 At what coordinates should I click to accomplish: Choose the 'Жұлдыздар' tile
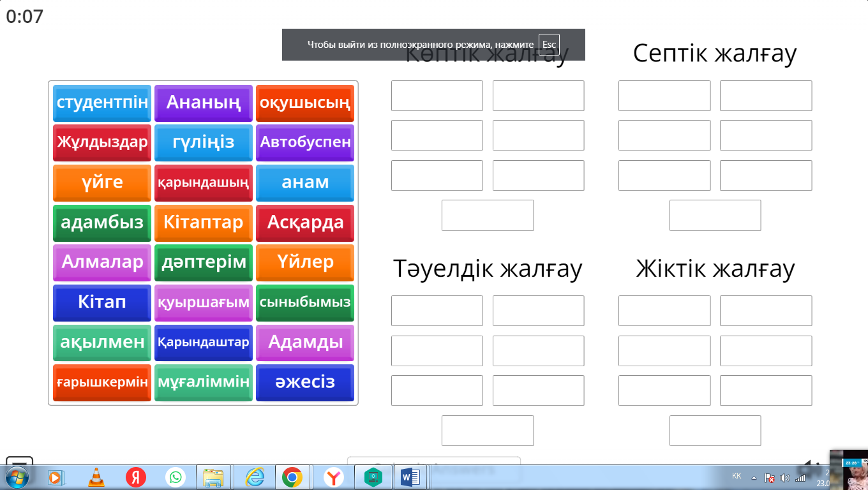point(102,142)
